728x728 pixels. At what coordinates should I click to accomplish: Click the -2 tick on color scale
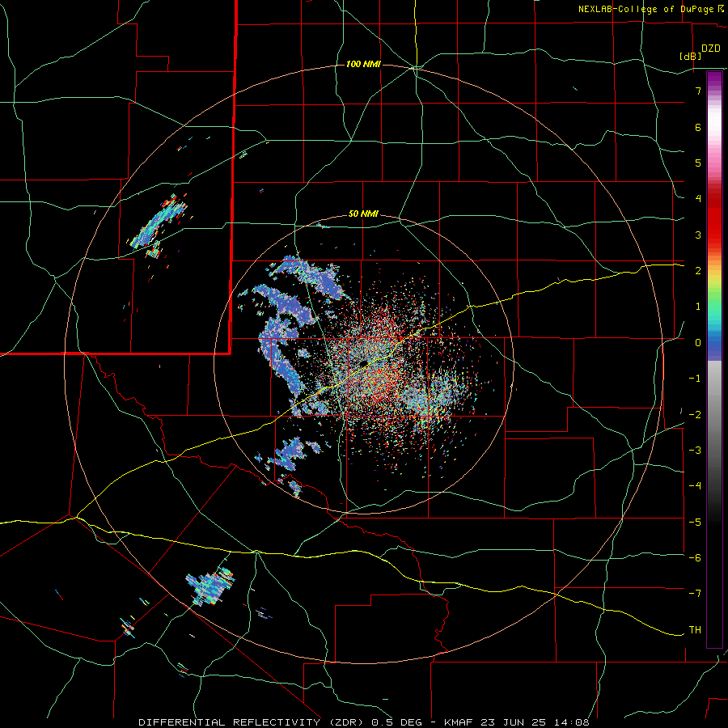point(695,414)
